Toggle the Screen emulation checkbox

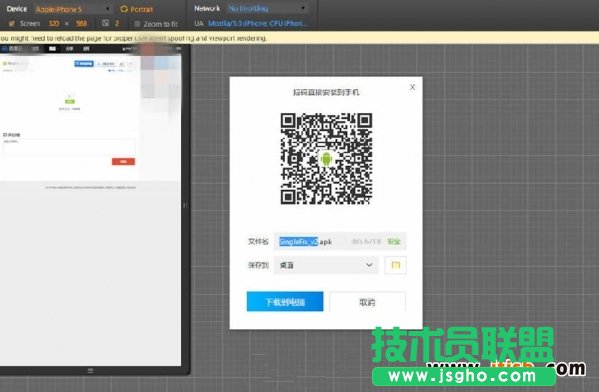click(11, 24)
